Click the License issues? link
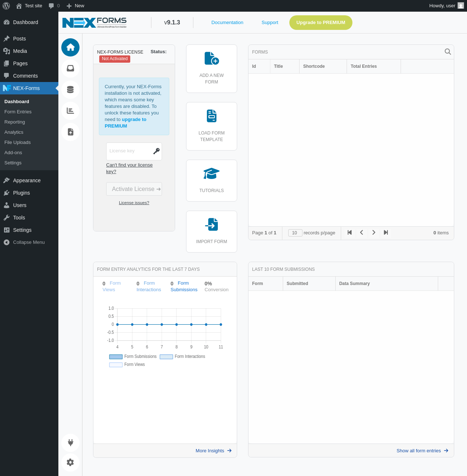The image size is (467, 476). (x=134, y=203)
